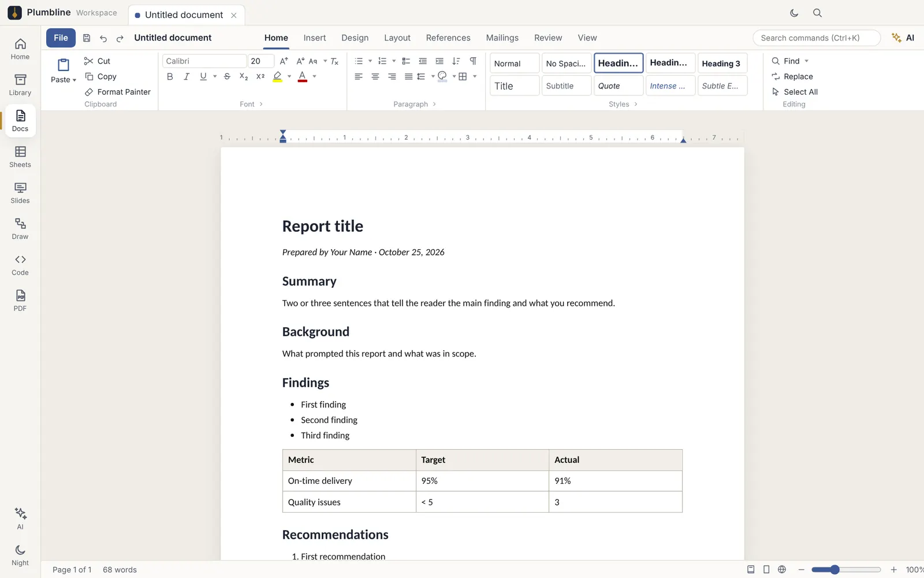The width and height of the screenshot is (924, 578).
Task: Click the Format Painter tool
Action: (x=117, y=92)
